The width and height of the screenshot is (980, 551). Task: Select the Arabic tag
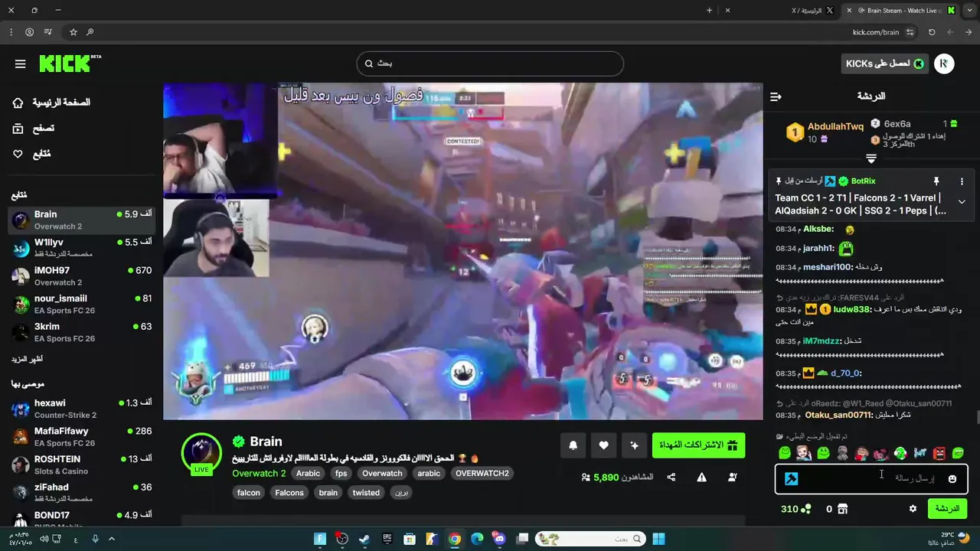tap(308, 473)
